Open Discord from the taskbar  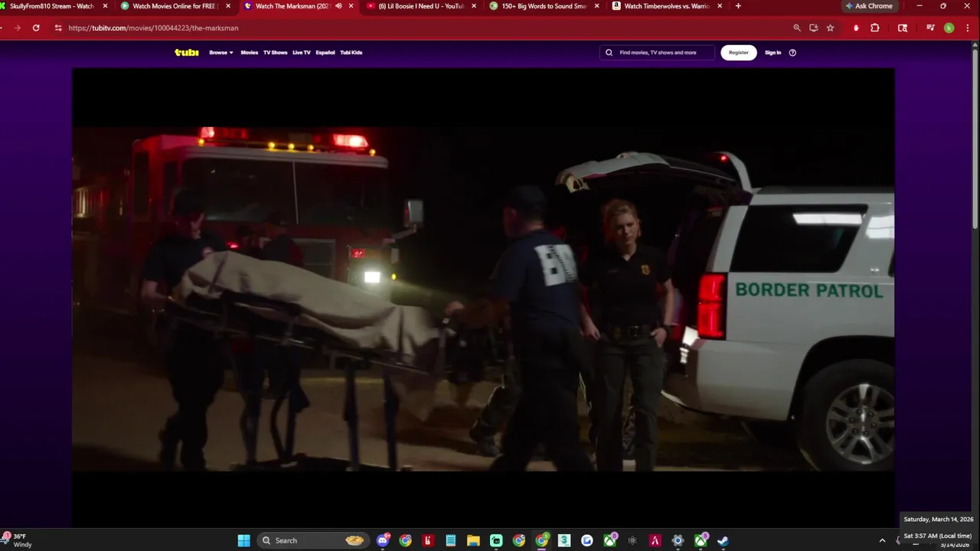383,540
